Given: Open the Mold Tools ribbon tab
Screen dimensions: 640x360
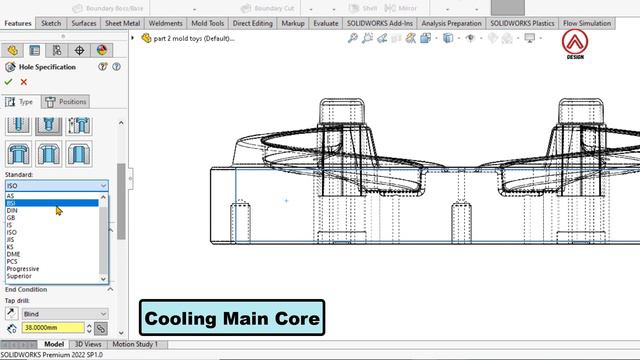Looking at the screenshot, I should pos(207,23).
